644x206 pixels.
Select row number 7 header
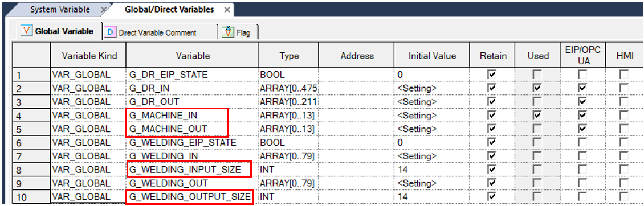click(31, 156)
